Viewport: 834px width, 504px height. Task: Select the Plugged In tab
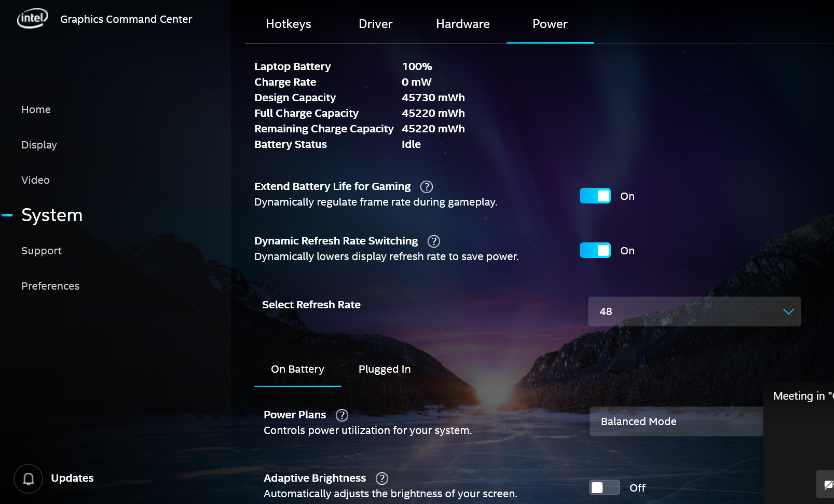point(384,369)
